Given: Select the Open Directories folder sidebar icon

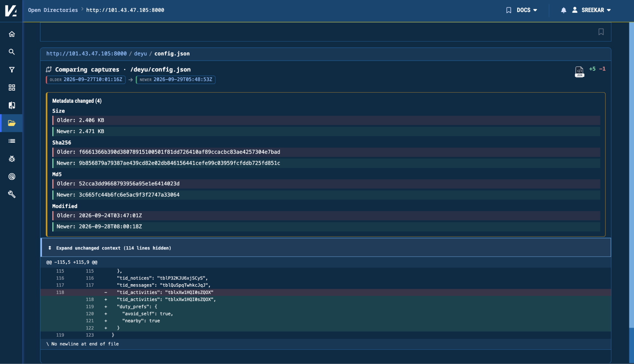Looking at the screenshot, I should 12,123.
